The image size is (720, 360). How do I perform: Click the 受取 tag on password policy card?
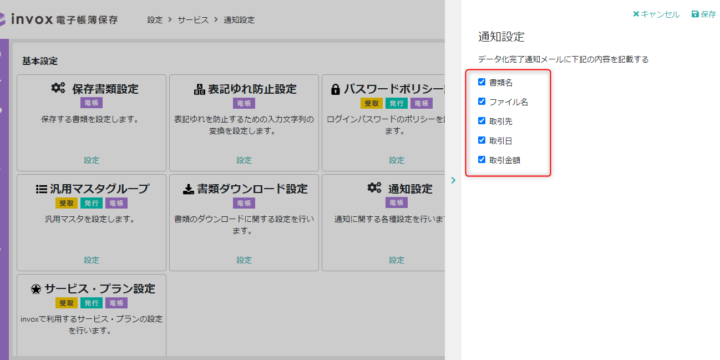pyautogui.click(x=371, y=103)
